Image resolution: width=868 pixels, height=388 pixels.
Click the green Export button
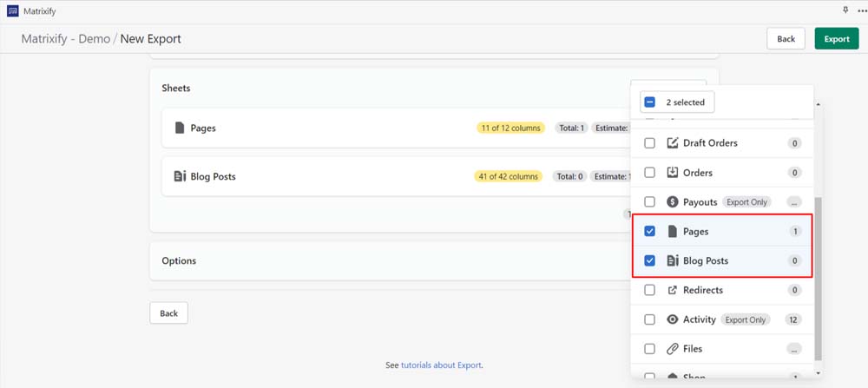tap(837, 39)
